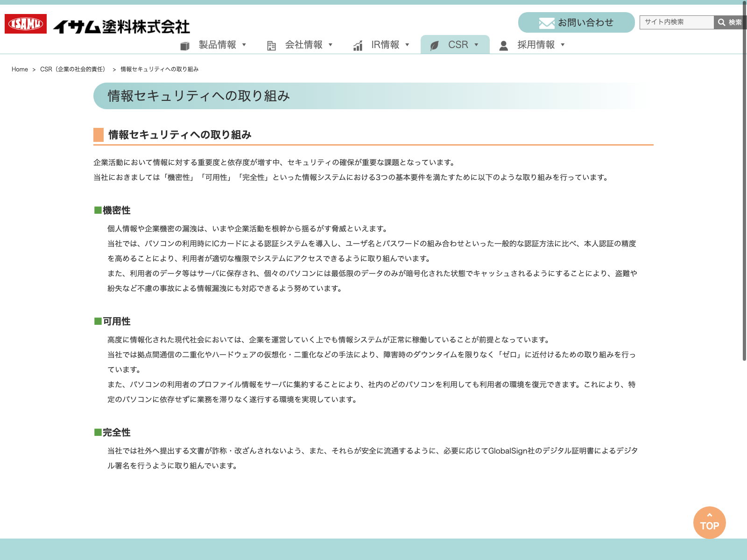This screenshot has width=747, height=560.
Task: Click the ISAMU red logo
Action: [26, 24]
